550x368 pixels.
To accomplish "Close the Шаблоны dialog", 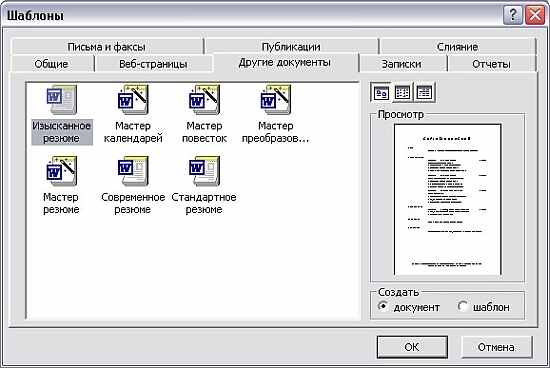I will coord(535,15).
